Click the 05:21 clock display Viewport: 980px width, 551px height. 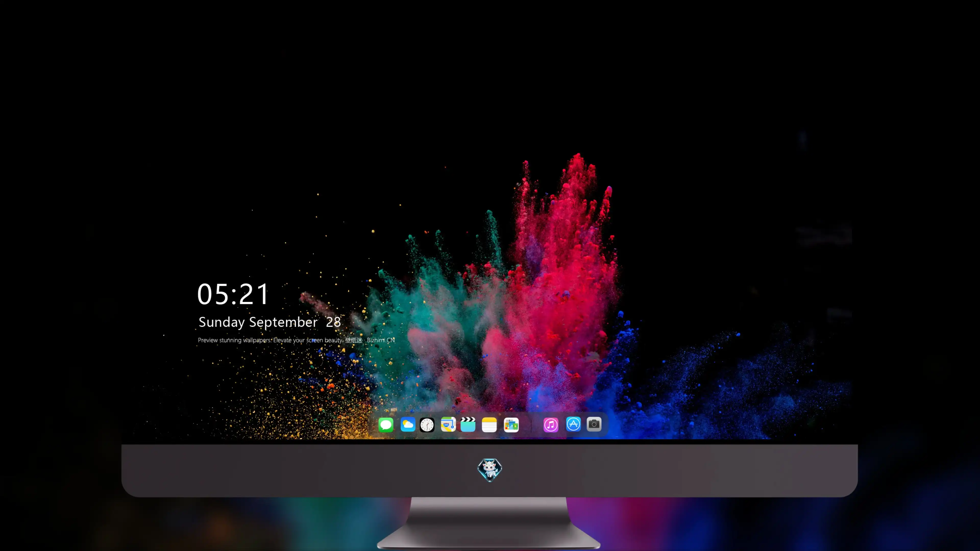[x=233, y=294]
